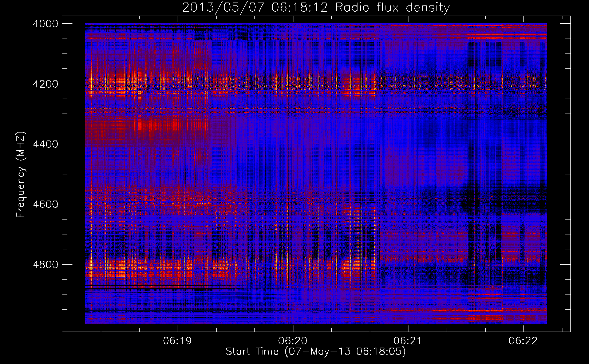Click the 4400 frequency tick label
This screenshot has width=589, height=364.
coord(46,144)
